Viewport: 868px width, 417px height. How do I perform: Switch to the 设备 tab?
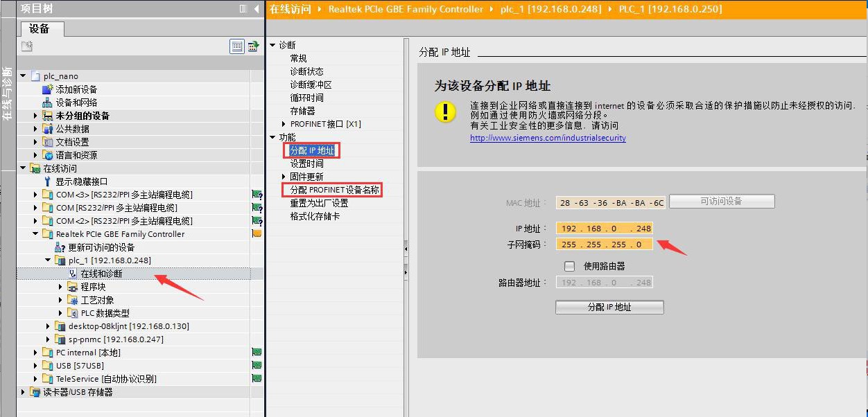[40, 28]
